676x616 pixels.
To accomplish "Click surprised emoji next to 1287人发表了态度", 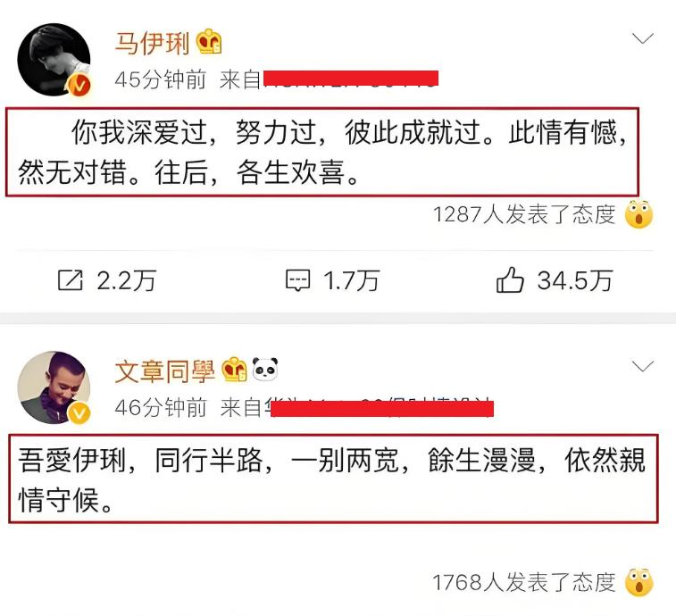I will [x=638, y=213].
